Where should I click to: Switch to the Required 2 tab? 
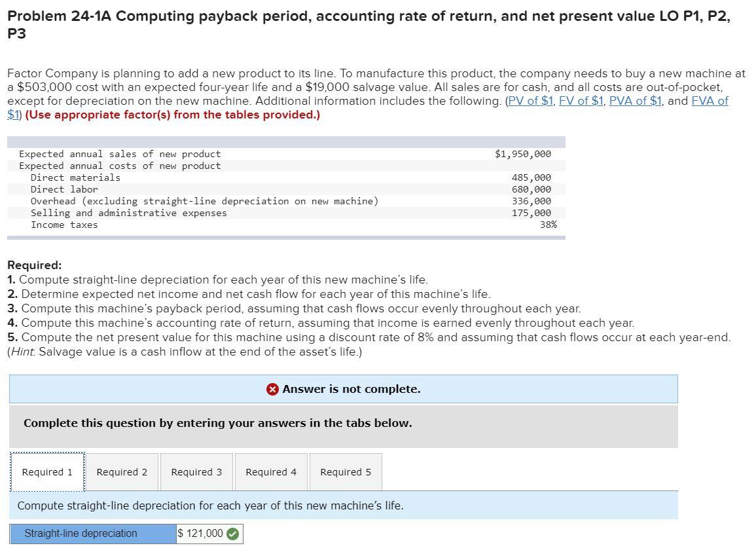coord(121,471)
